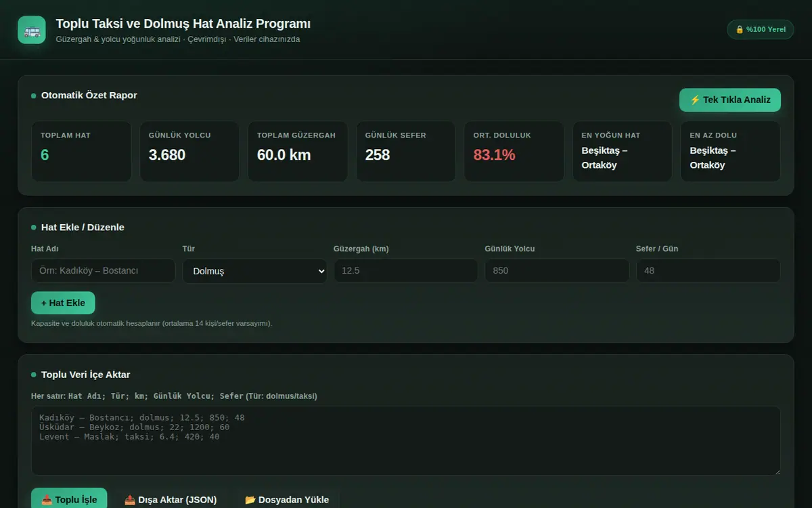
Task: Click inside the bulk import textarea
Action: pos(406,441)
